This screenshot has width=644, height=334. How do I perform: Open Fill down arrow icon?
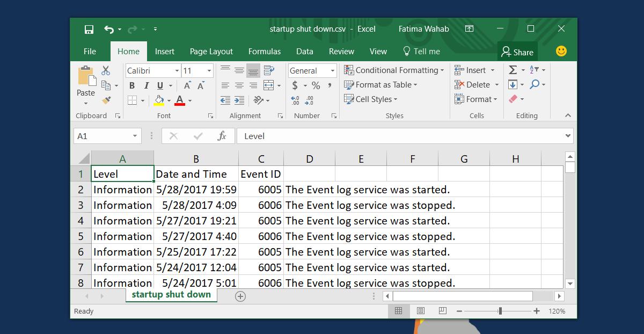(513, 85)
